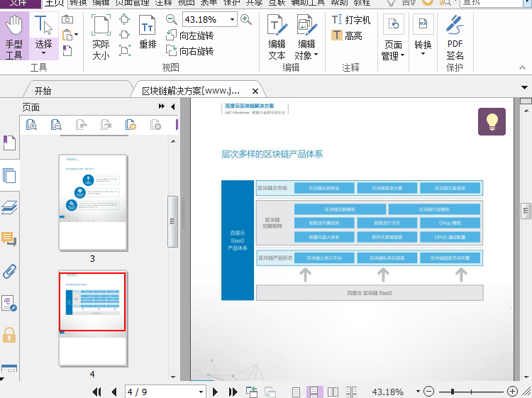Click the 重排 reflow button
The image size is (532, 398).
point(148,33)
